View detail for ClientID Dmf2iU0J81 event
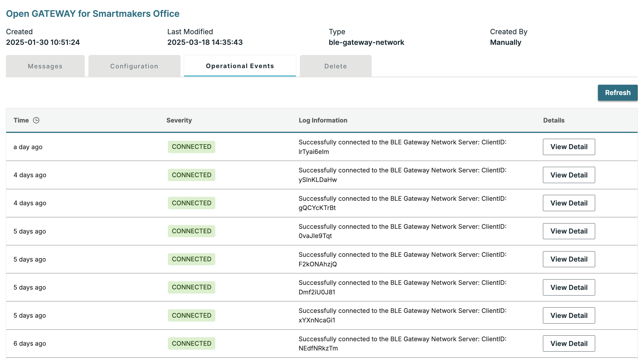The width and height of the screenshot is (644, 360). point(569,287)
